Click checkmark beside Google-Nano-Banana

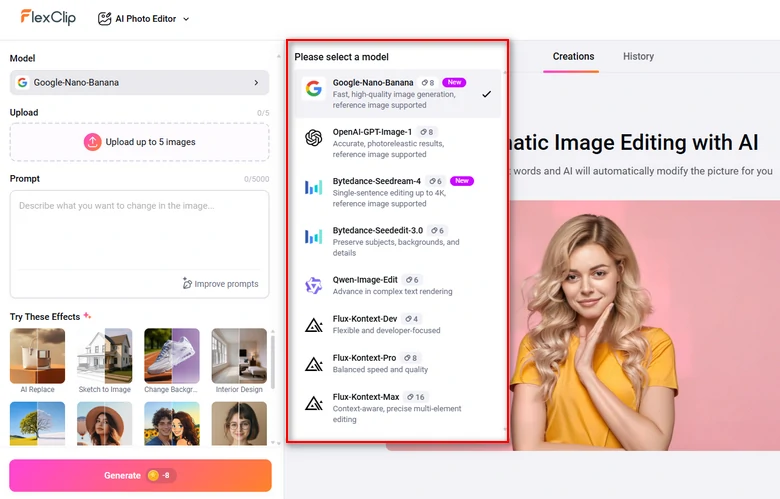pyautogui.click(x=487, y=94)
